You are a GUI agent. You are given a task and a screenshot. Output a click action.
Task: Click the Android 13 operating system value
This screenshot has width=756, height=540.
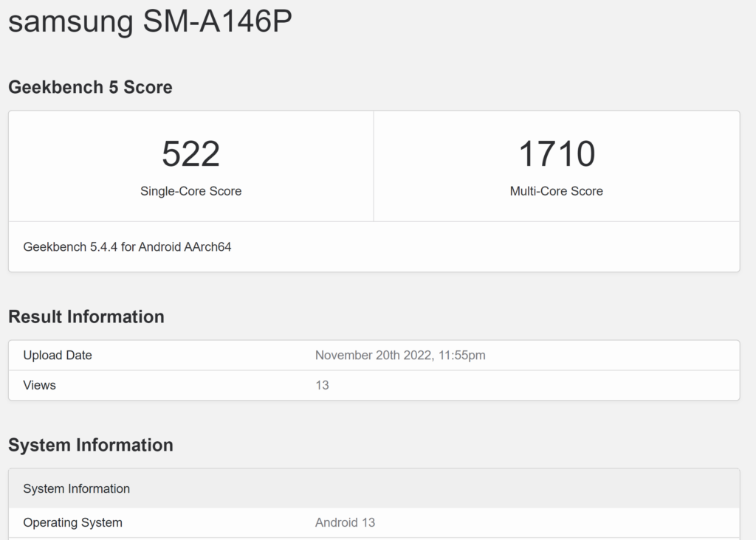pos(345,522)
